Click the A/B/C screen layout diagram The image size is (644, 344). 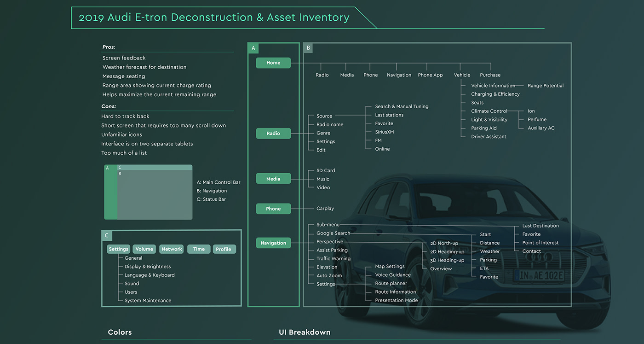coord(148,192)
